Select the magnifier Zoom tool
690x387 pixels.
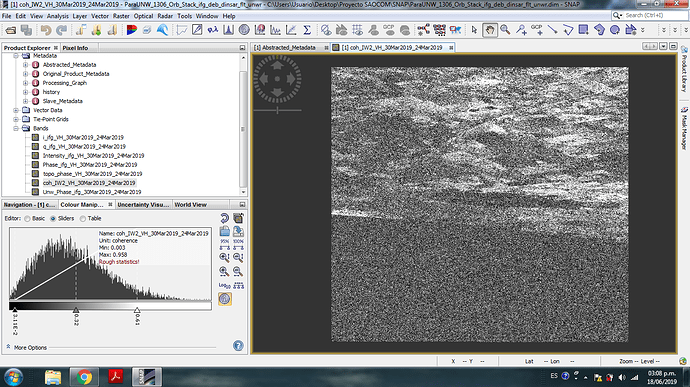click(505, 30)
